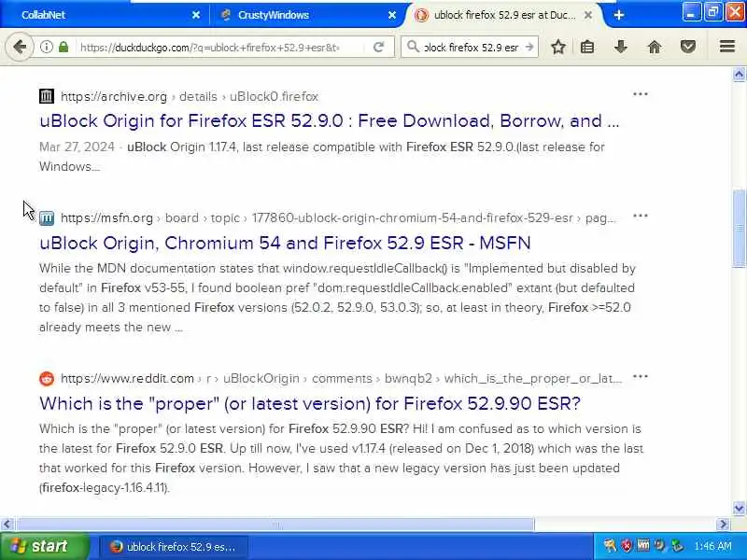
Task: Click the msfn.org favicon
Action: [x=47, y=218]
